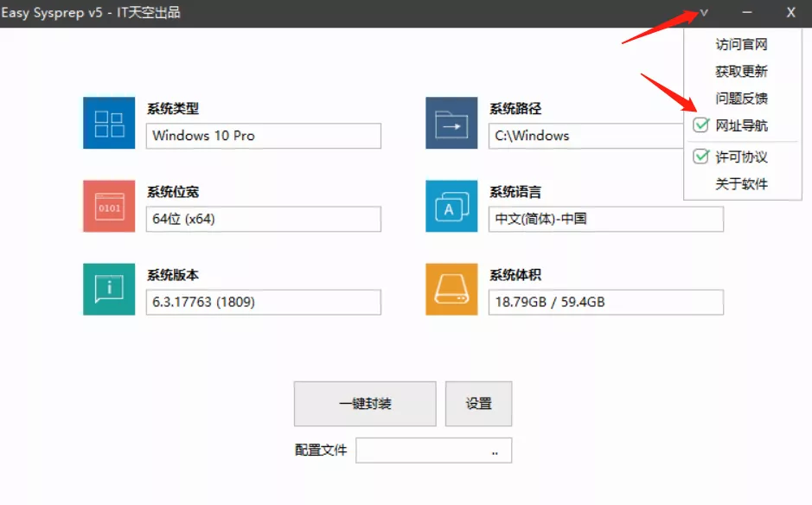Image resolution: width=812 pixels, height=505 pixels.
Task: Click the orange 系统体积 disk icon
Action: [x=451, y=289]
